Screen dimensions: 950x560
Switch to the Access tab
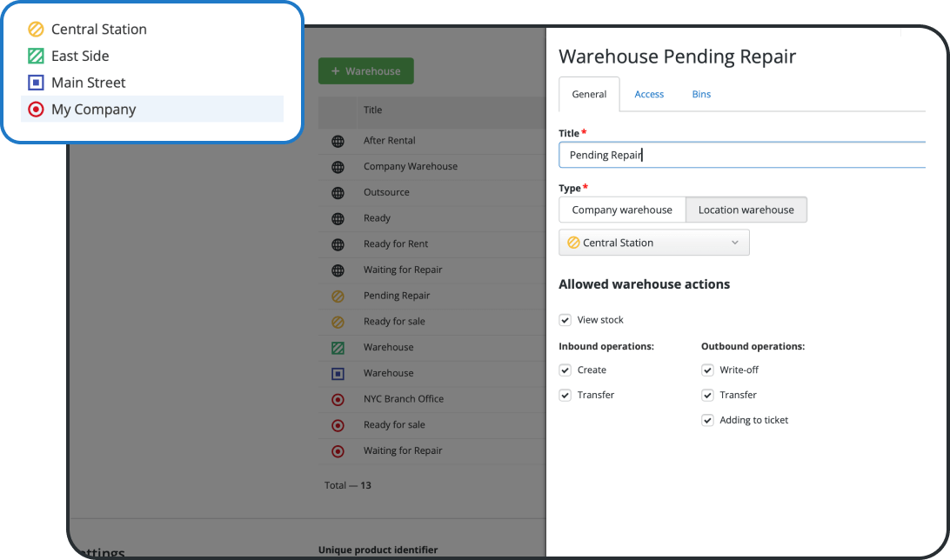click(649, 94)
